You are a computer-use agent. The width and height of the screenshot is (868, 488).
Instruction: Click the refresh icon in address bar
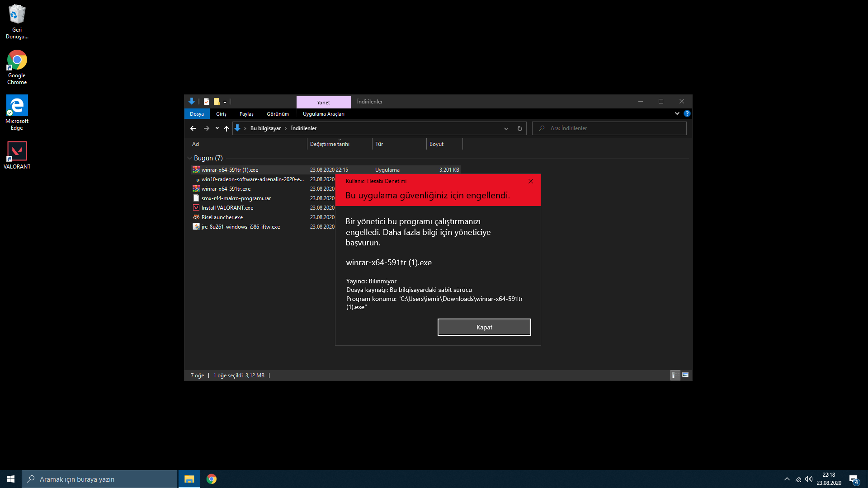(x=520, y=128)
